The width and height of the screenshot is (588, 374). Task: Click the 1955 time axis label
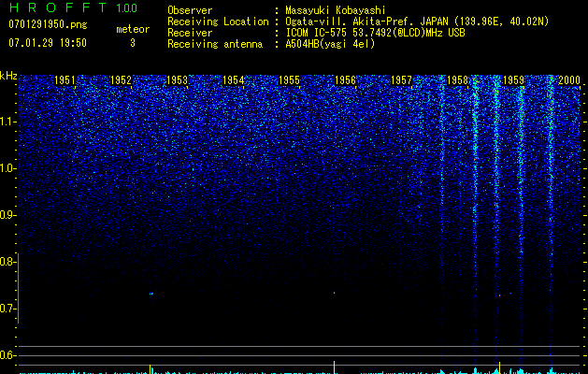(x=289, y=80)
